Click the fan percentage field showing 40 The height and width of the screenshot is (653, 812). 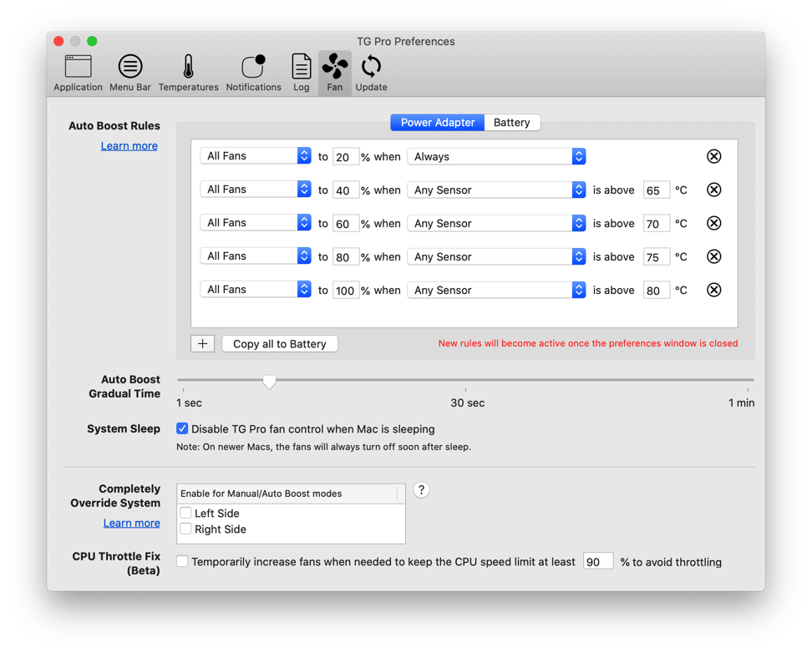(345, 190)
